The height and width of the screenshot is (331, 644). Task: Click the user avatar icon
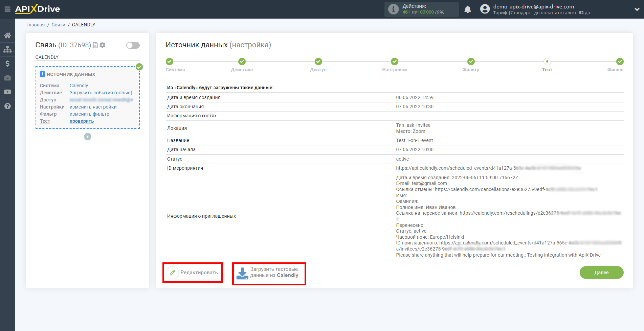point(485,9)
